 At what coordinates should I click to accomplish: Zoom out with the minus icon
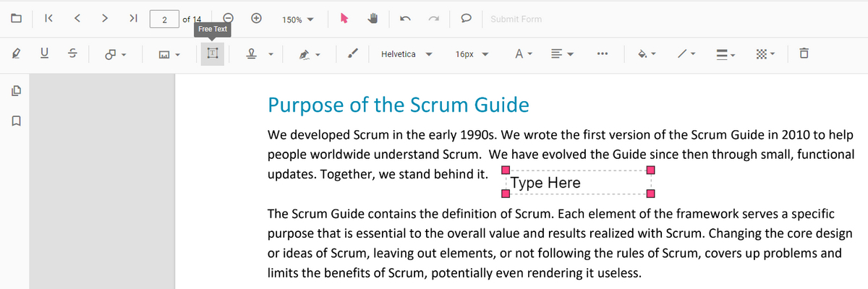tap(229, 19)
